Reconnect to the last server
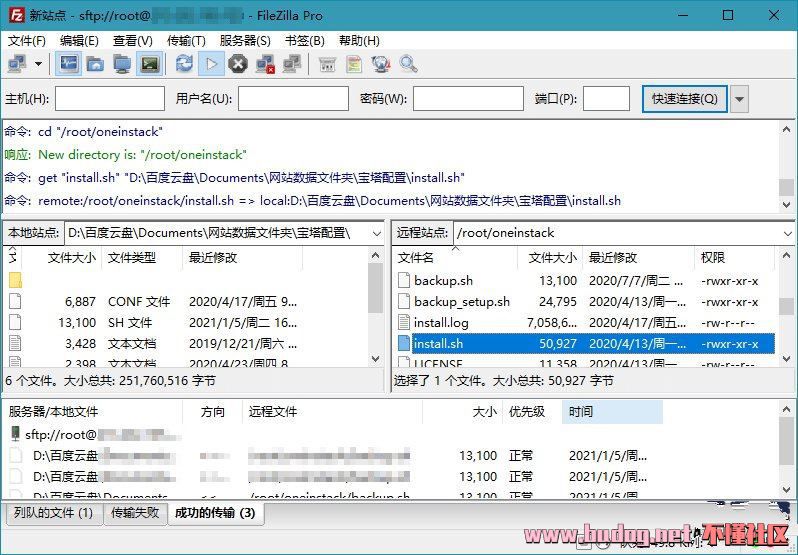 coord(292,65)
